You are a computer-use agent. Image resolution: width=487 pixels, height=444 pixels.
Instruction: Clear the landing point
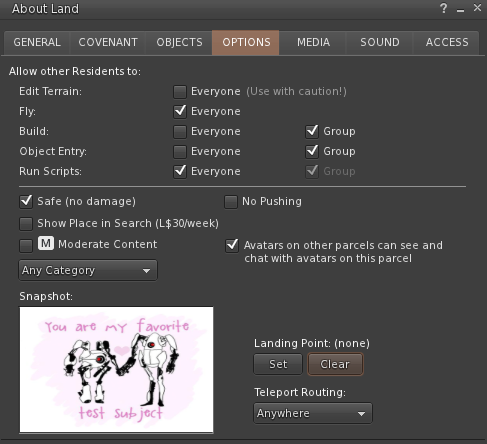(x=335, y=364)
